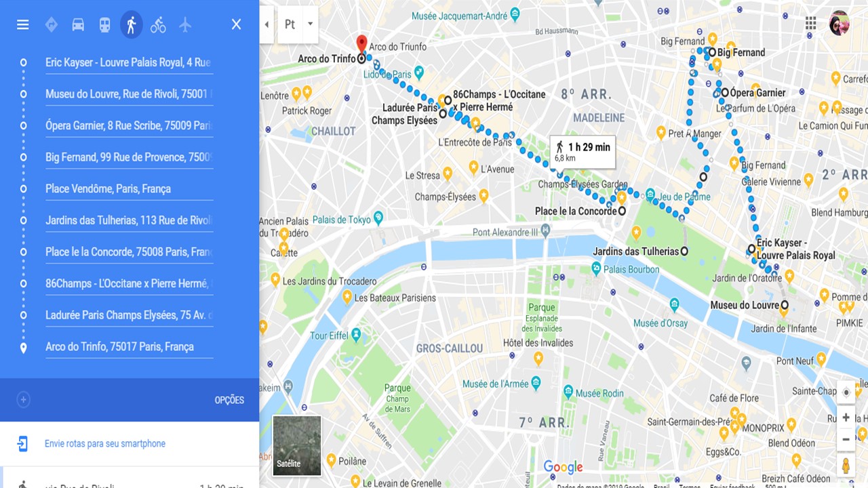Viewport: 868px width, 488px height.
Task: Click Envie rotas para seu smartphone link
Action: [x=105, y=444]
